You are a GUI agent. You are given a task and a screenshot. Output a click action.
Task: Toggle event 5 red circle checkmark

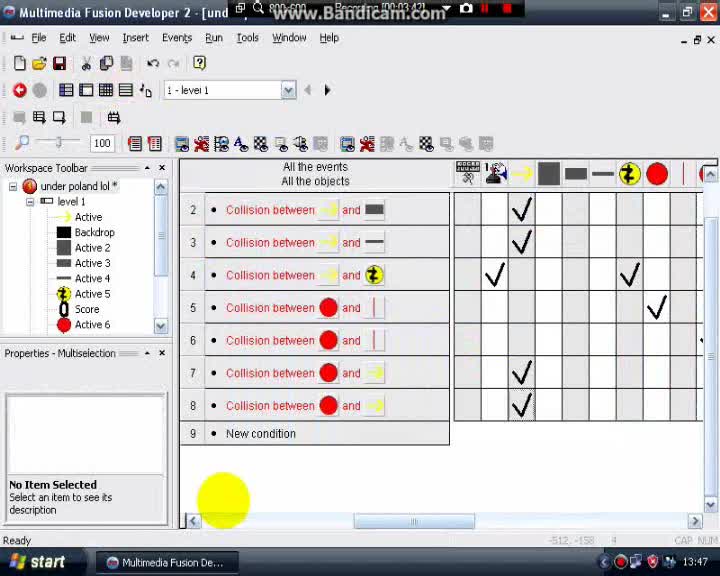tap(657, 307)
